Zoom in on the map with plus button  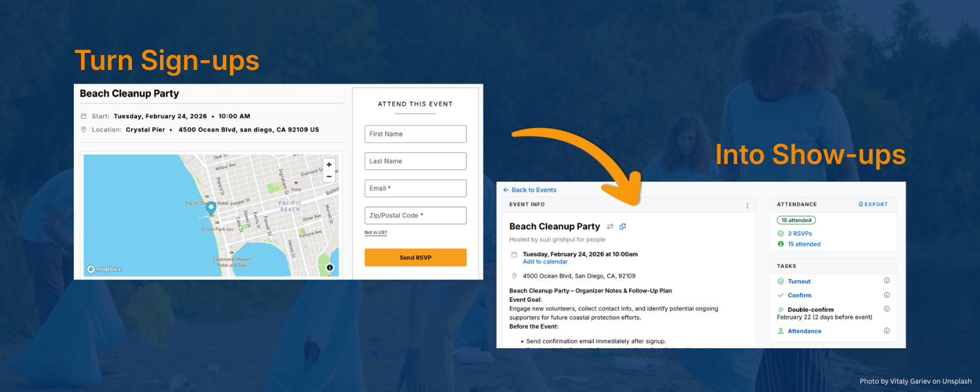(329, 165)
